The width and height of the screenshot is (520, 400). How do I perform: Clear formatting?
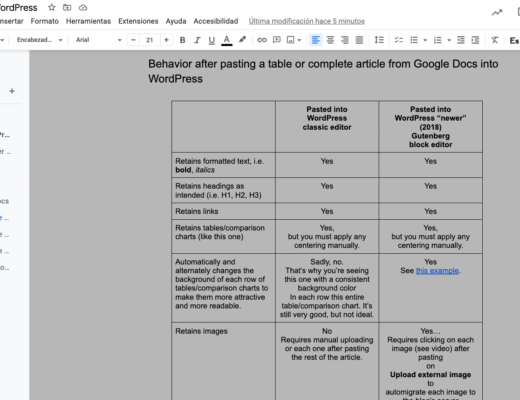(495, 40)
